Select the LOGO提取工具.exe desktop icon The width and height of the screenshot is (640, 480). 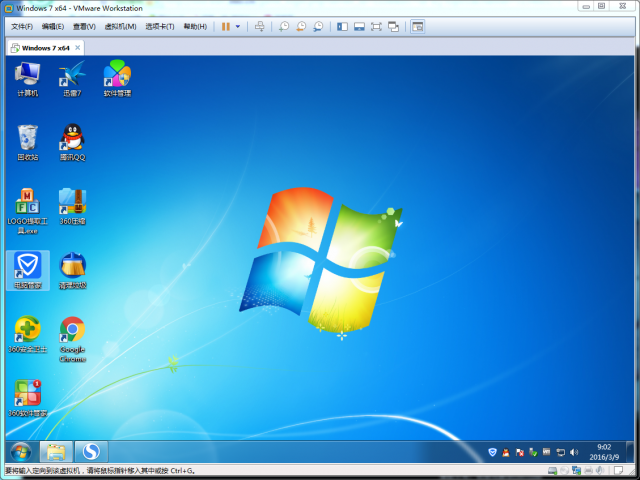click(27, 211)
